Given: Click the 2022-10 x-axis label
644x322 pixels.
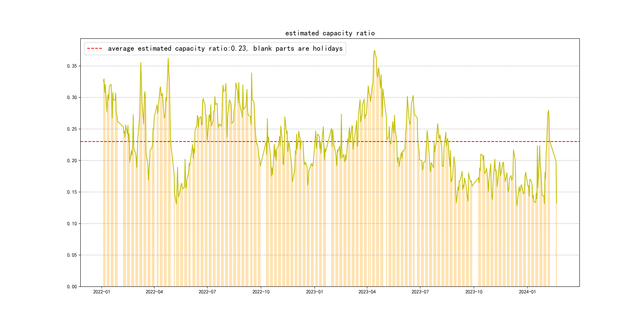Looking at the screenshot, I should pyautogui.click(x=261, y=292).
